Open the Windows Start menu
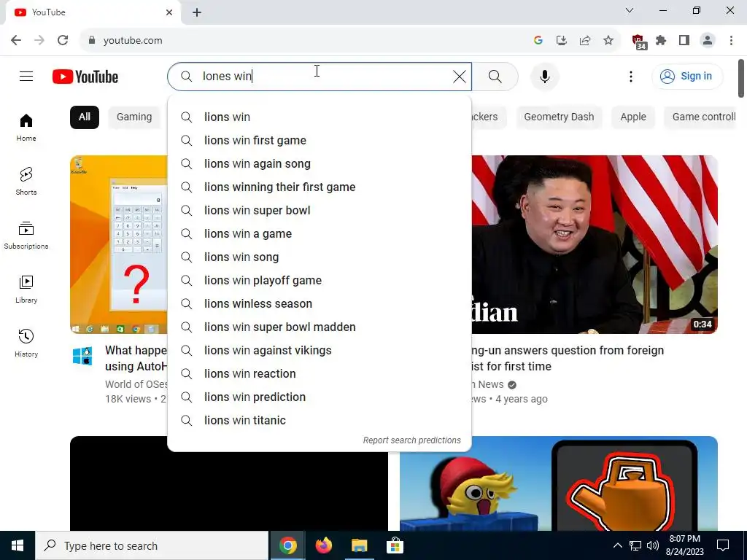 [18, 545]
